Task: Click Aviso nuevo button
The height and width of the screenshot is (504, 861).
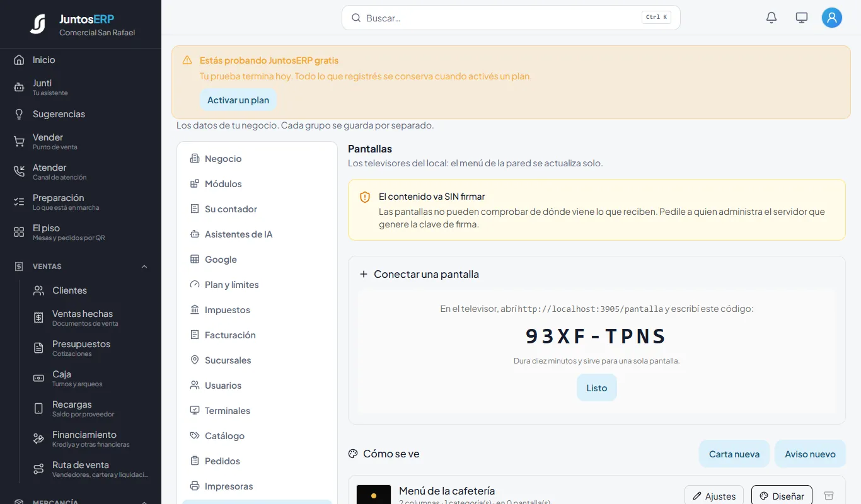Action: pos(810,454)
